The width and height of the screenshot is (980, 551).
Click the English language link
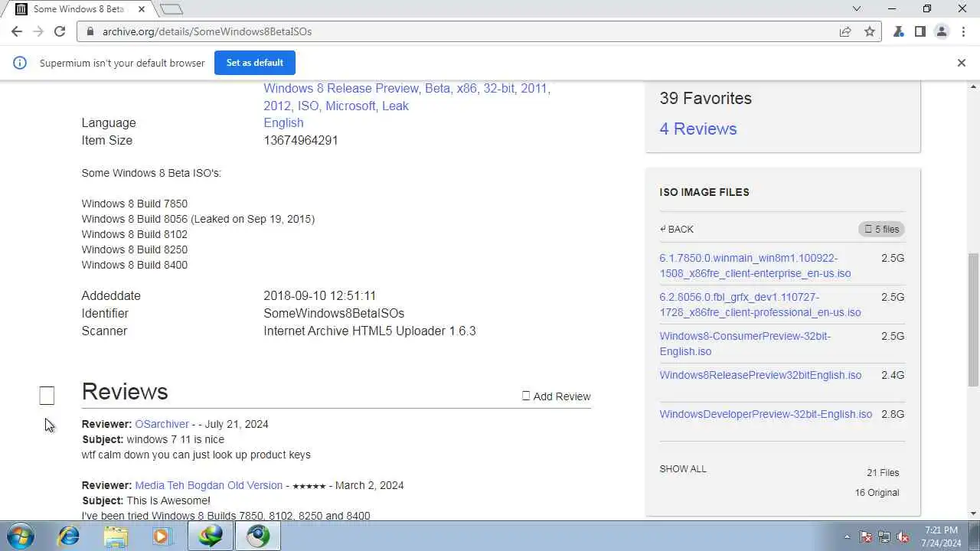(283, 122)
